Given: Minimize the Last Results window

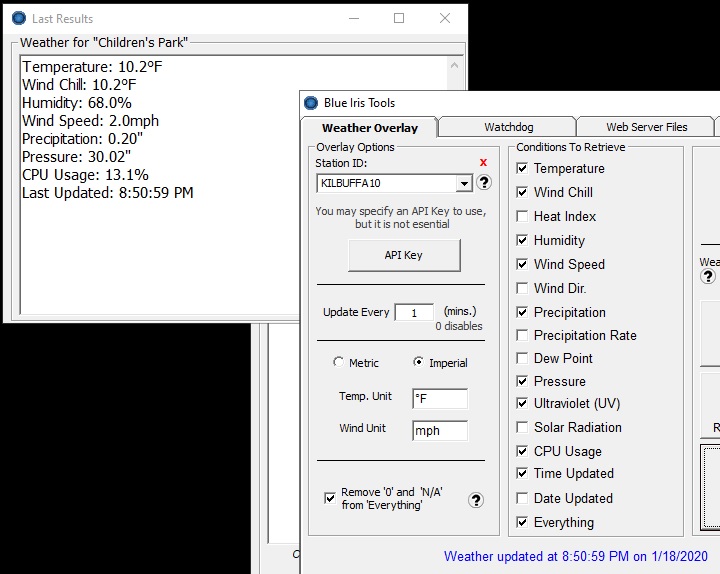Looking at the screenshot, I should [x=354, y=18].
